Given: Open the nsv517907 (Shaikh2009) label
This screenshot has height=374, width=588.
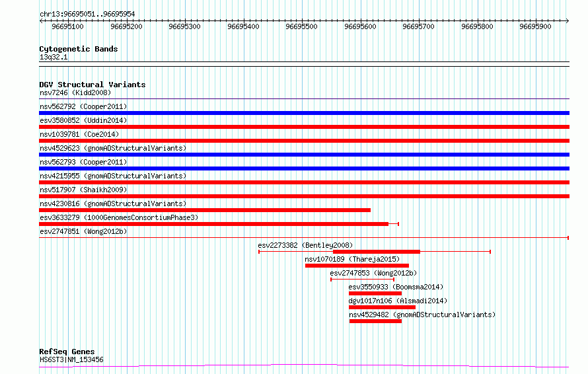Looking at the screenshot, I should pos(83,190).
